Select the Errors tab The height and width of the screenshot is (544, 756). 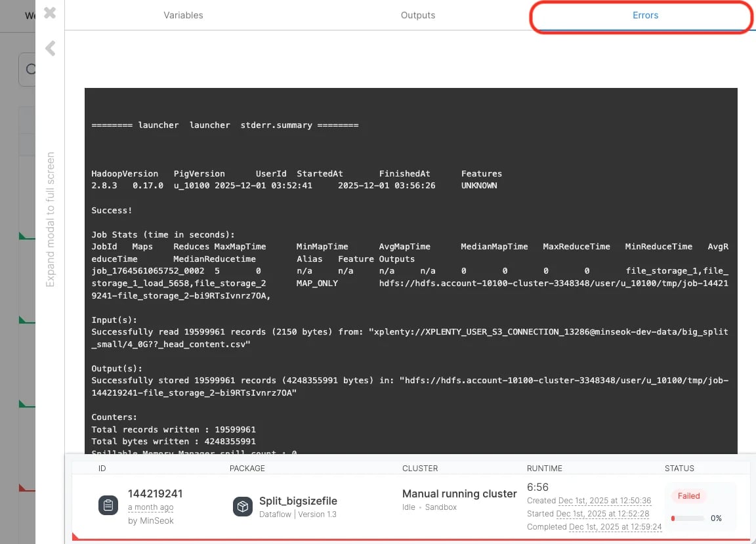tap(645, 15)
